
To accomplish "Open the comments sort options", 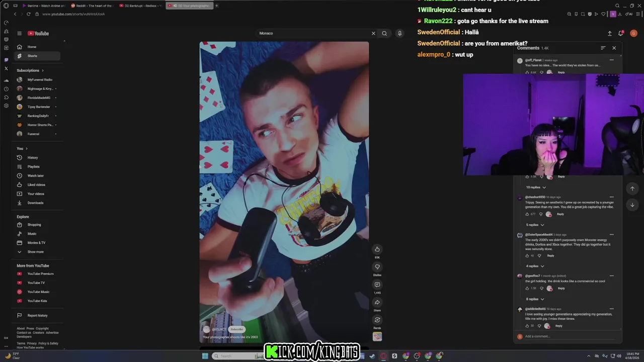I will [x=603, y=48].
